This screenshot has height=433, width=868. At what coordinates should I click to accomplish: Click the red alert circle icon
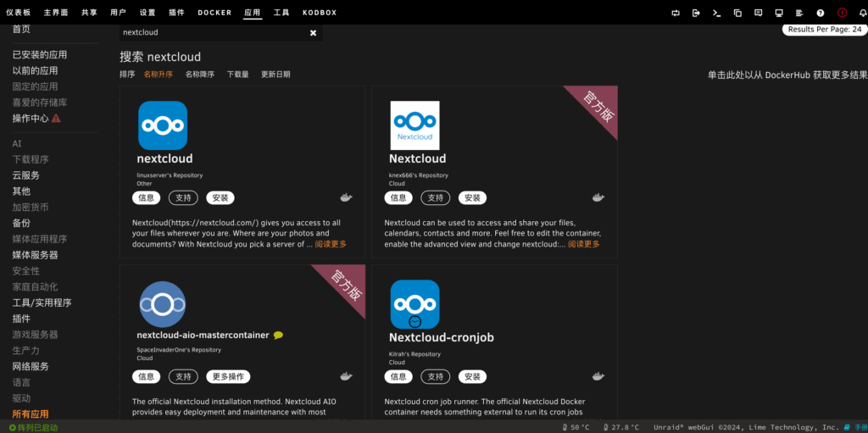tap(842, 13)
